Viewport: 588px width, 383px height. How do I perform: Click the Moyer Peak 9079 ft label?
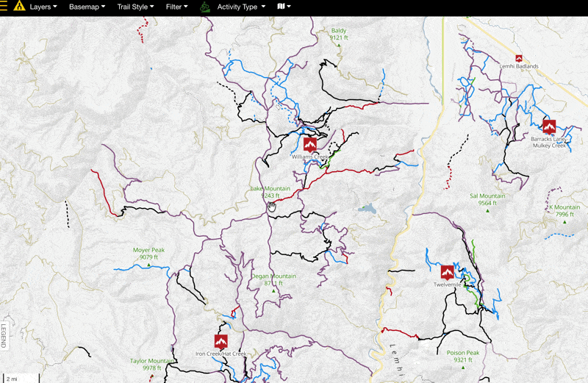tap(148, 254)
